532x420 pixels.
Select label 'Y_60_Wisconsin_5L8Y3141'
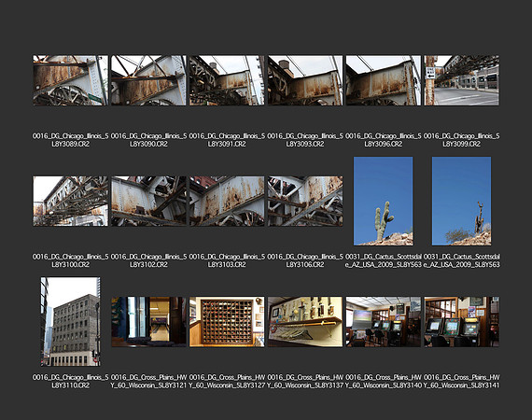pyautogui.click(x=461, y=385)
